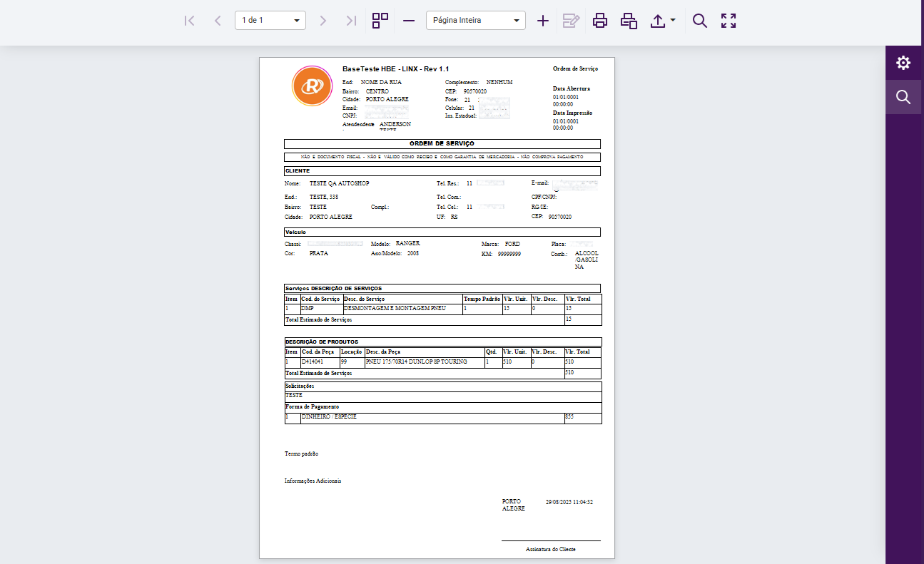
Task: Click the payment total '855'
Action: click(x=569, y=416)
